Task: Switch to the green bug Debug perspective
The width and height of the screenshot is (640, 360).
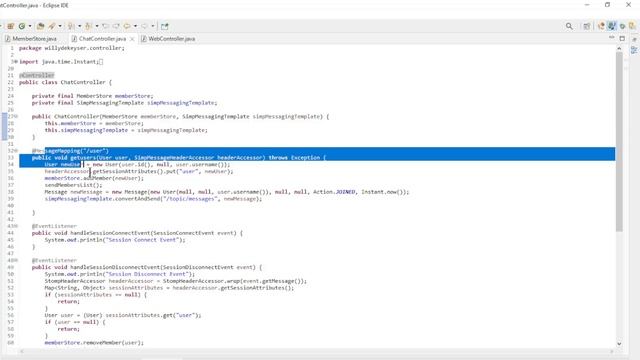Action: pyautogui.click(x=622, y=26)
